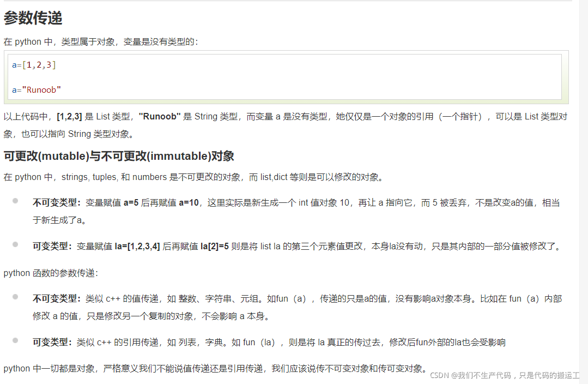The width and height of the screenshot is (588, 384).
Task: Click 不可变类型 label before 变量赋值 a=5
Action: 57,203
